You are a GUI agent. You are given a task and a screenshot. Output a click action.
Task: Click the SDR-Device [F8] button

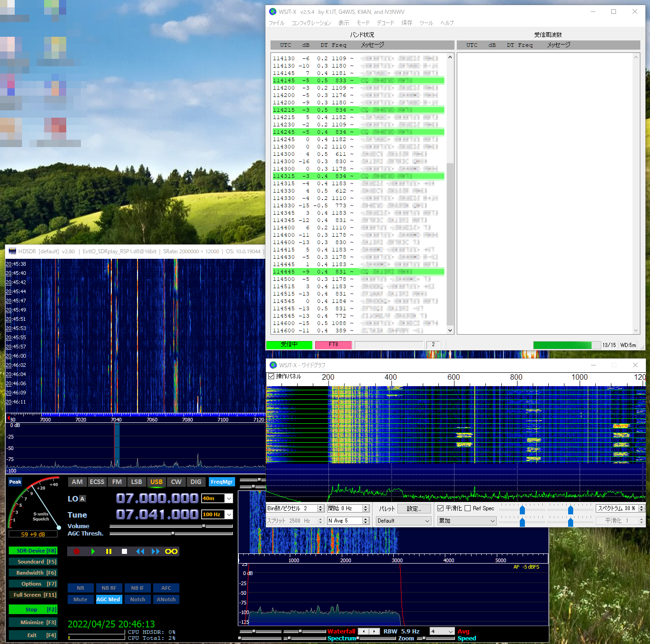(x=33, y=551)
